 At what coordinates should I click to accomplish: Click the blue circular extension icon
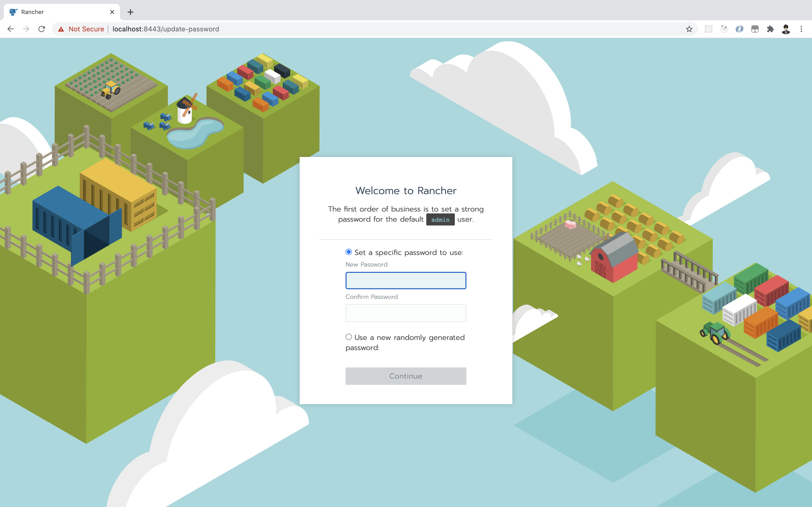(x=739, y=29)
